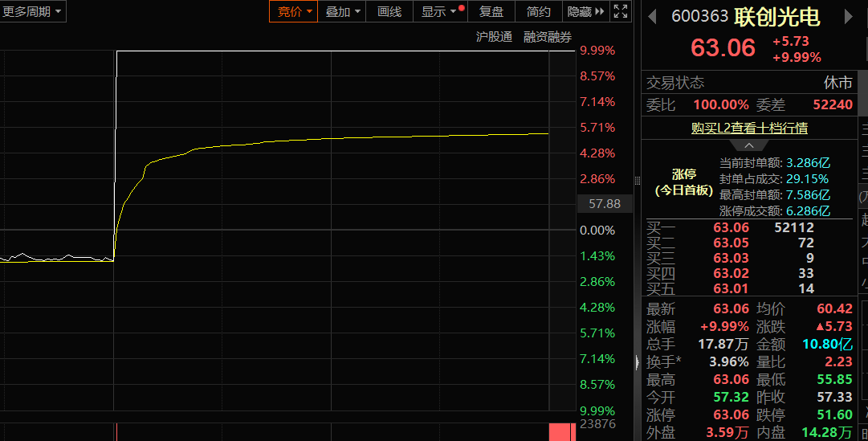This screenshot has width=868, height=441.
Task: Click the 复盘 replay button
Action: [x=491, y=11]
